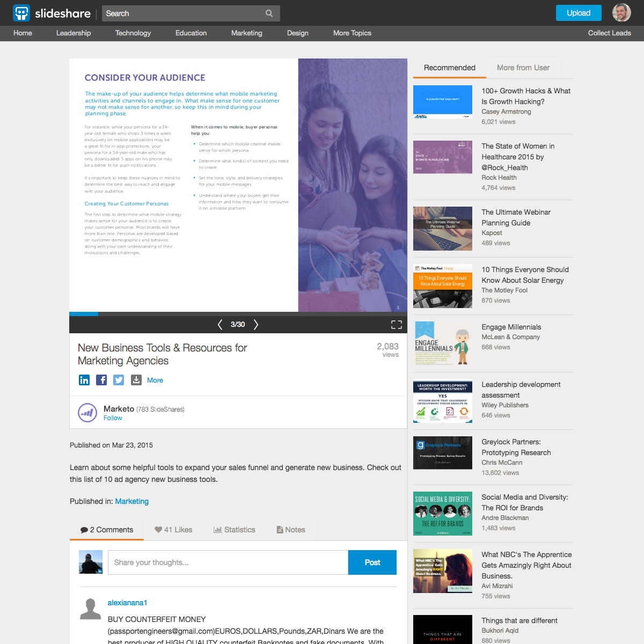Open State of Women in Healthcare thumbnail
Screen dimensions: 644x644
[443, 157]
